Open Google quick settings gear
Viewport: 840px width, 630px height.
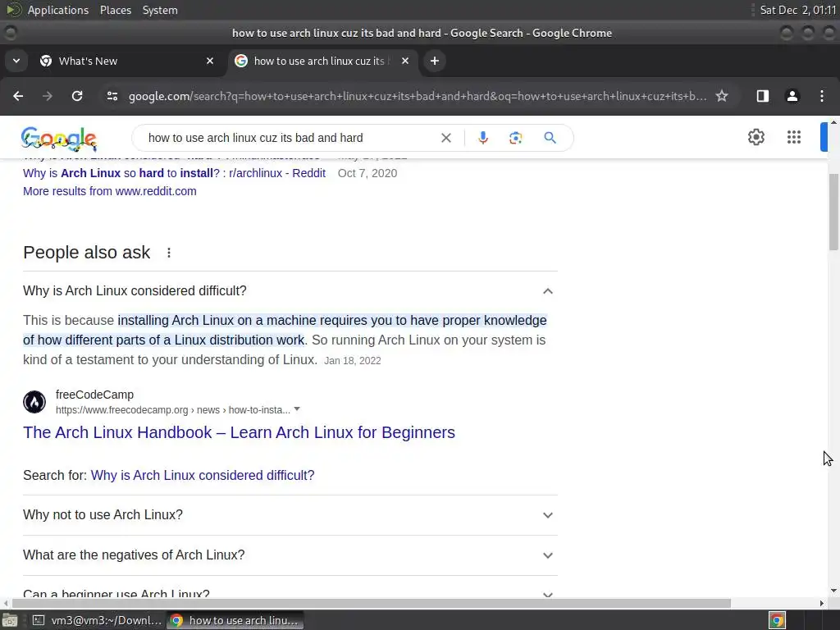point(756,137)
